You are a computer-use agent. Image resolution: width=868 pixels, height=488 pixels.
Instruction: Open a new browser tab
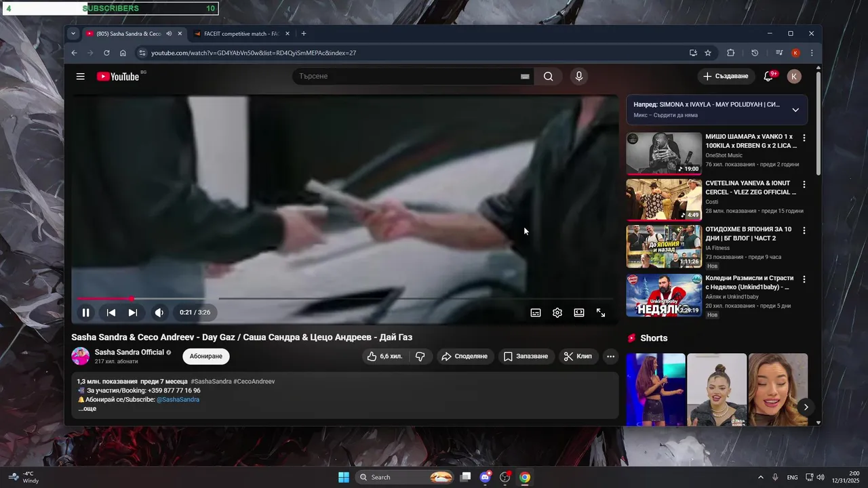303,34
